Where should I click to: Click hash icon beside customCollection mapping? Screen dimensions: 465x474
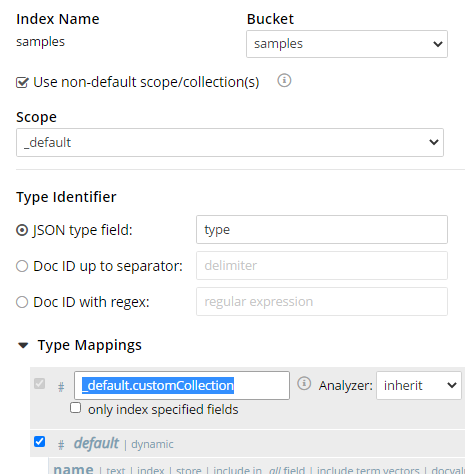61,387
